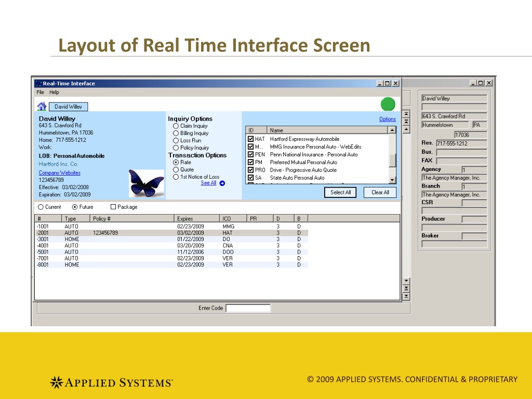Screen dimensions: 532x399
Task: Click the Bus. phone field in background window
Action: (462, 152)
